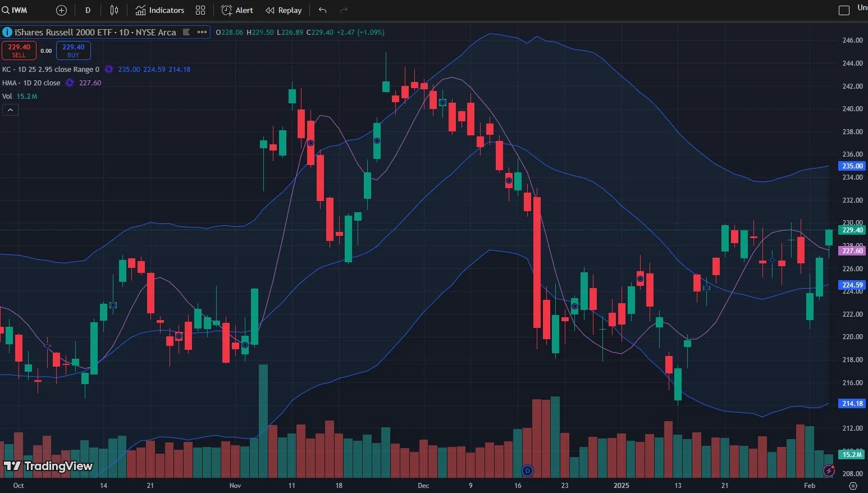Screen dimensions: 868x493
Task: Create an Alert from the toolbar
Action: point(237,10)
